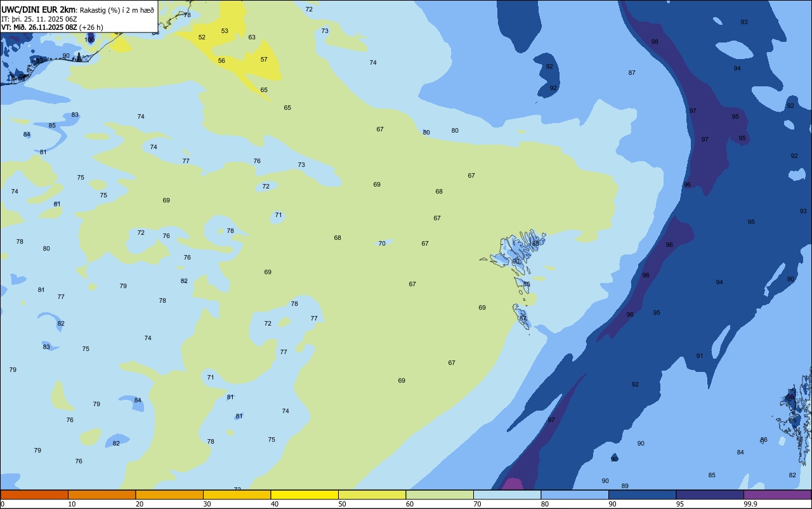The width and height of the screenshot is (812, 509).
Task: Click the title text 'UWC/DINI EUR 2km'
Action: point(38,9)
